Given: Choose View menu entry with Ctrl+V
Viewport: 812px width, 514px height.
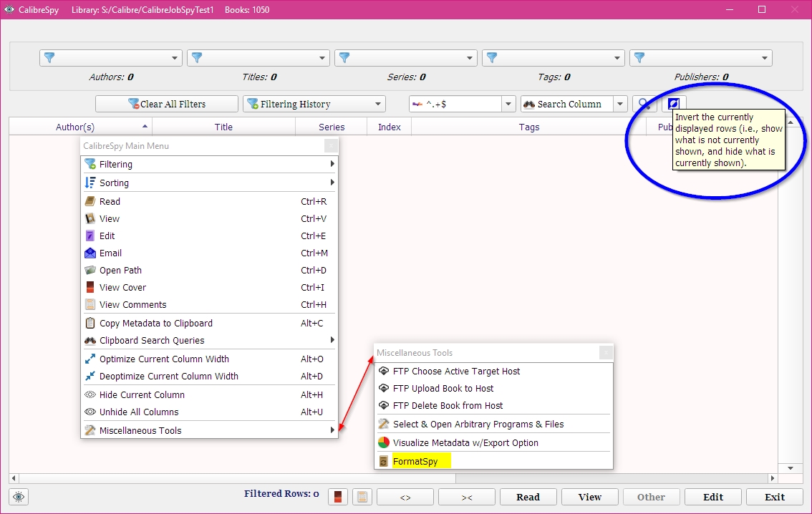Looking at the screenshot, I should click(x=209, y=218).
